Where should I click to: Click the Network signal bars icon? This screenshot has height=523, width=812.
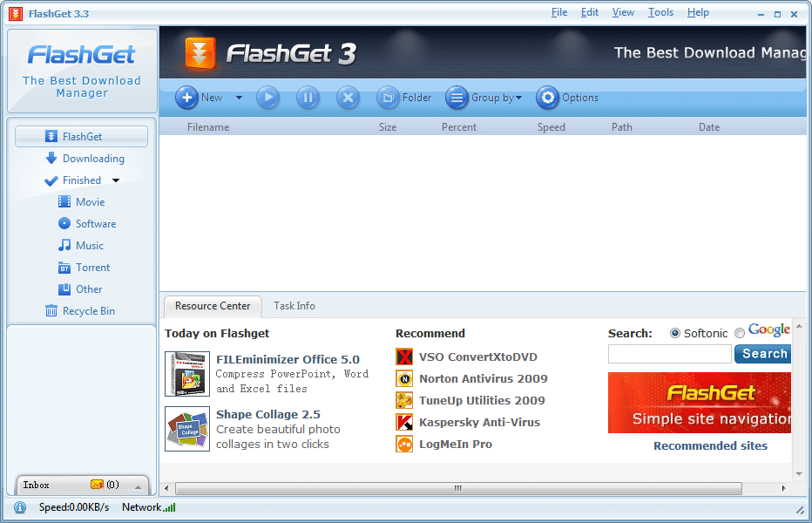[170, 507]
